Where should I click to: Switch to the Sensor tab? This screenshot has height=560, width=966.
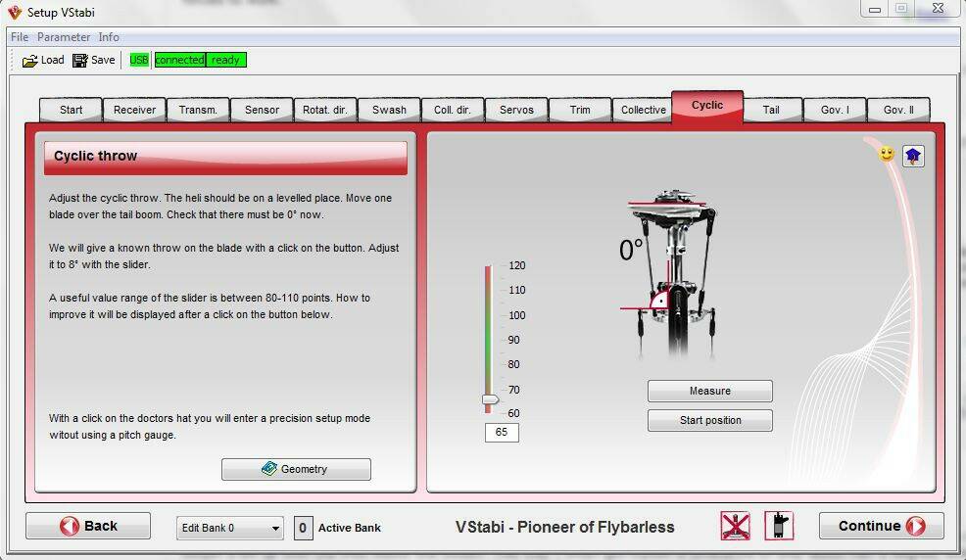(x=262, y=111)
